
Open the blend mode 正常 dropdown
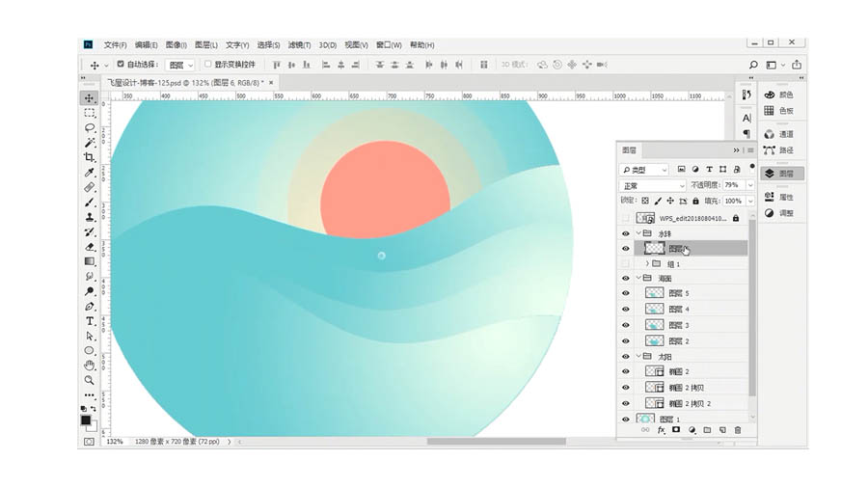tap(652, 185)
